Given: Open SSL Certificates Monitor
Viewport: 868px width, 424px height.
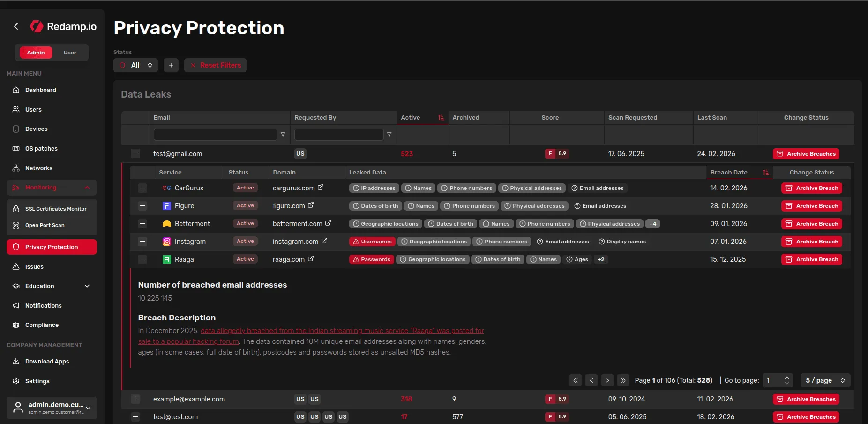Looking at the screenshot, I should pyautogui.click(x=56, y=208).
